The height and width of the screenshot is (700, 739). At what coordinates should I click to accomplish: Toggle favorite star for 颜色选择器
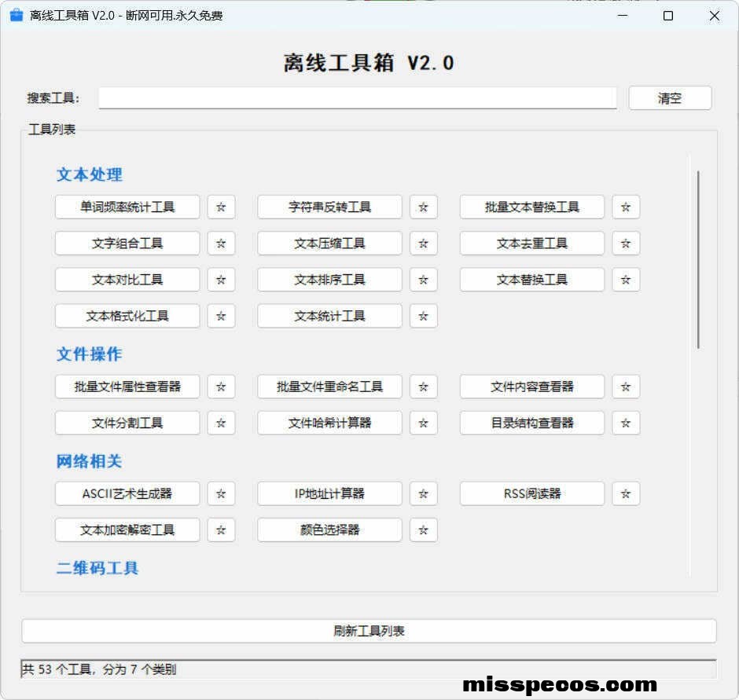pyautogui.click(x=423, y=530)
